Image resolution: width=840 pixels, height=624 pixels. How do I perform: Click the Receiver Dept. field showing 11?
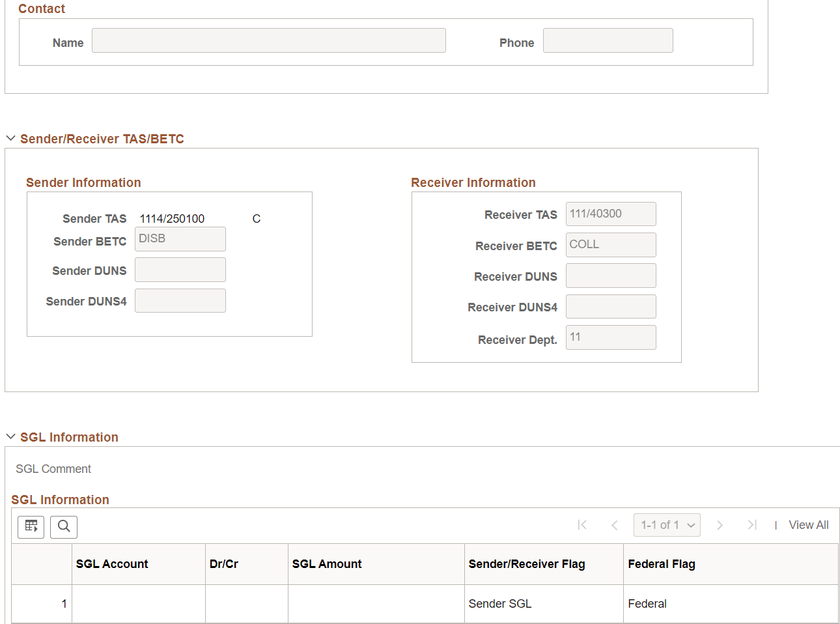point(610,337)
